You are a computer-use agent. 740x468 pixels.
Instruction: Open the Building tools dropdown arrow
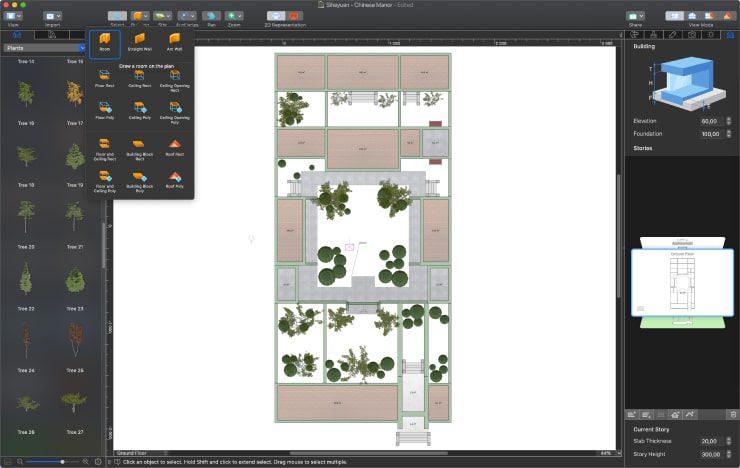click(x=145, y=16)
